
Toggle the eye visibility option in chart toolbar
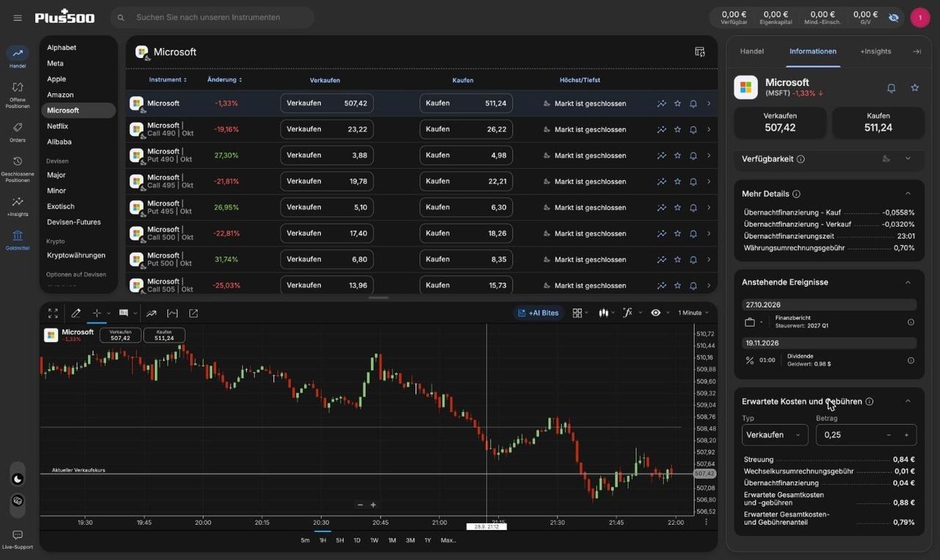pos(656,313)
